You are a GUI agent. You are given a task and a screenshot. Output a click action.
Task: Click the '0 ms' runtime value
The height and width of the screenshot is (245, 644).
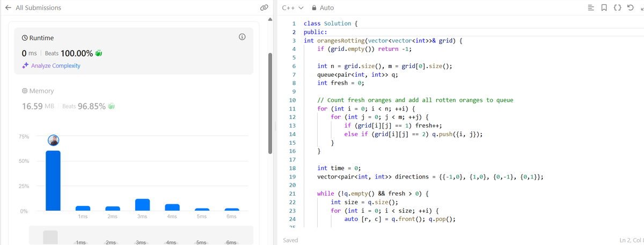point(29,53)
